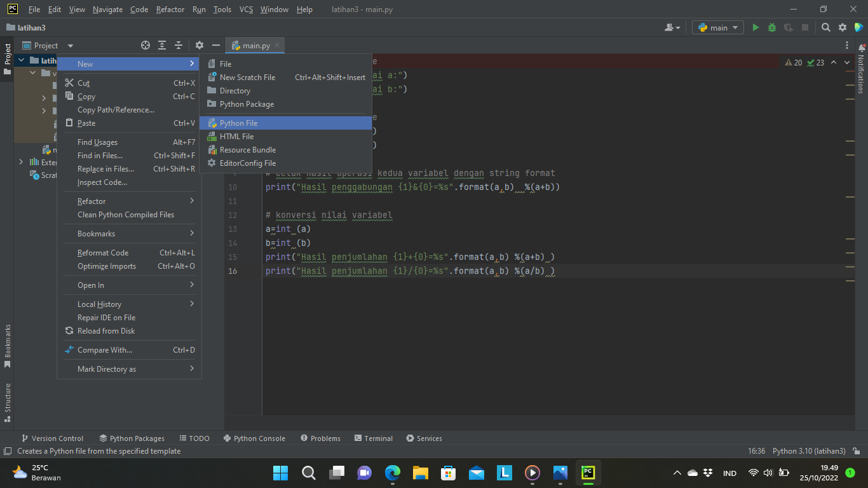Open the main run configuration dropdown
Image resolution: width=868 pixels, height=488 pixels.
[717, 27]
